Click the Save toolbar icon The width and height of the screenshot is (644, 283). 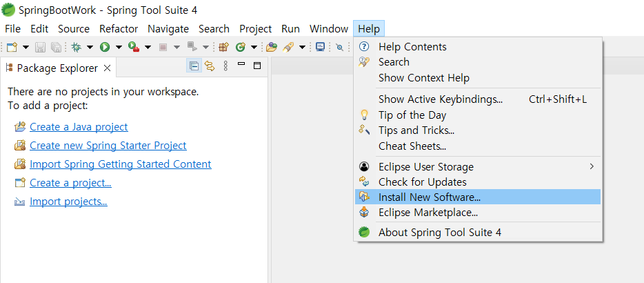pyautogui.click(x=40, y=48)
